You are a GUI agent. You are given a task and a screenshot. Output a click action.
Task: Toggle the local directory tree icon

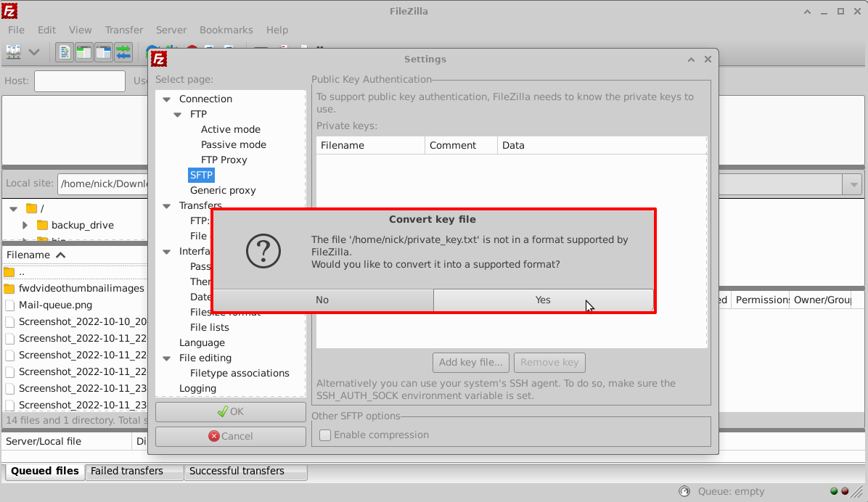coord(83,52)
